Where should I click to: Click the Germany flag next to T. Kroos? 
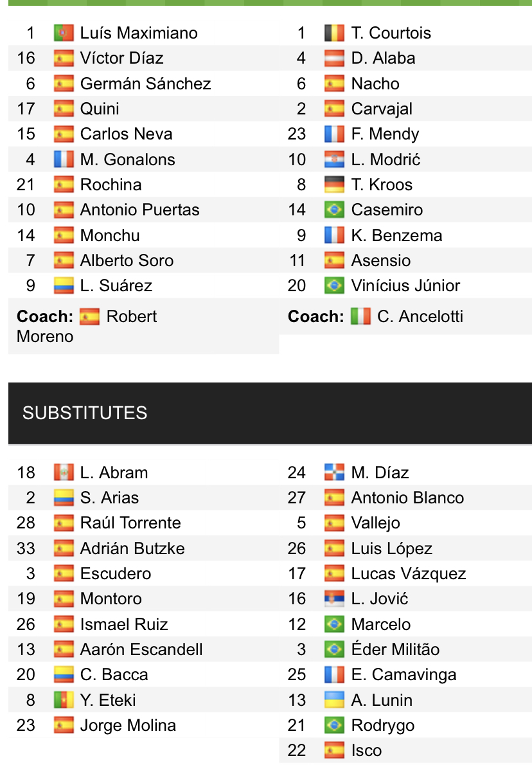point(335,184)
